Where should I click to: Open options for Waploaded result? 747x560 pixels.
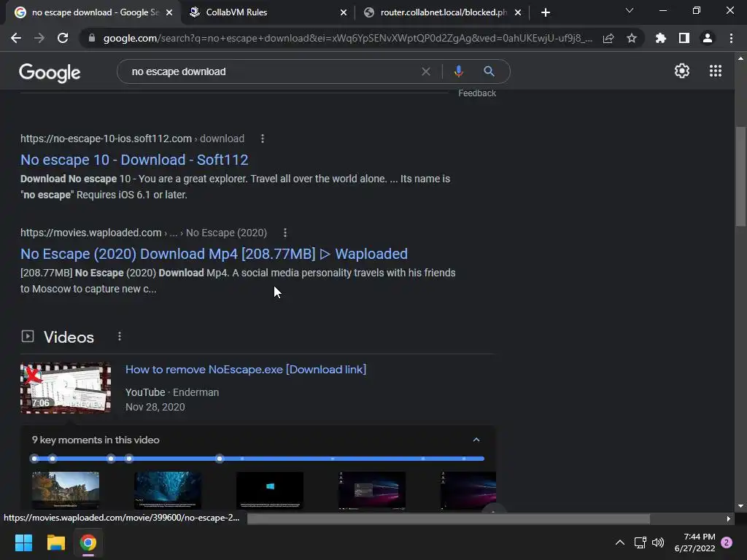click(285, 233)
